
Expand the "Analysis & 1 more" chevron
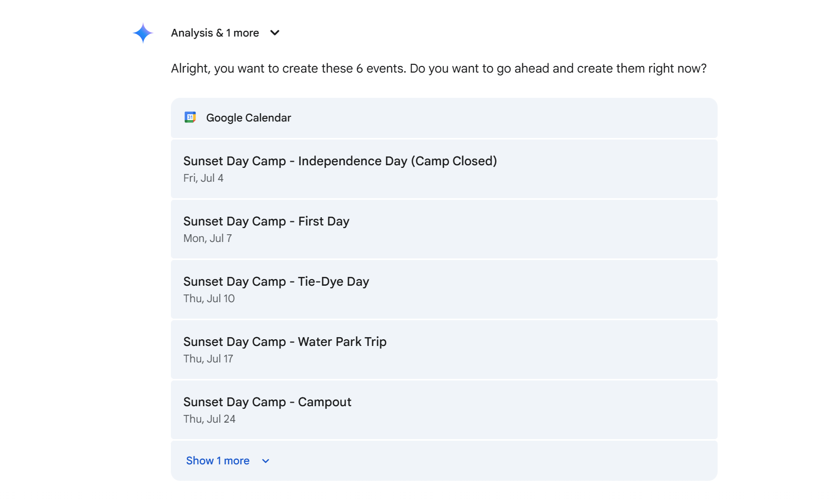click(275, 33)
